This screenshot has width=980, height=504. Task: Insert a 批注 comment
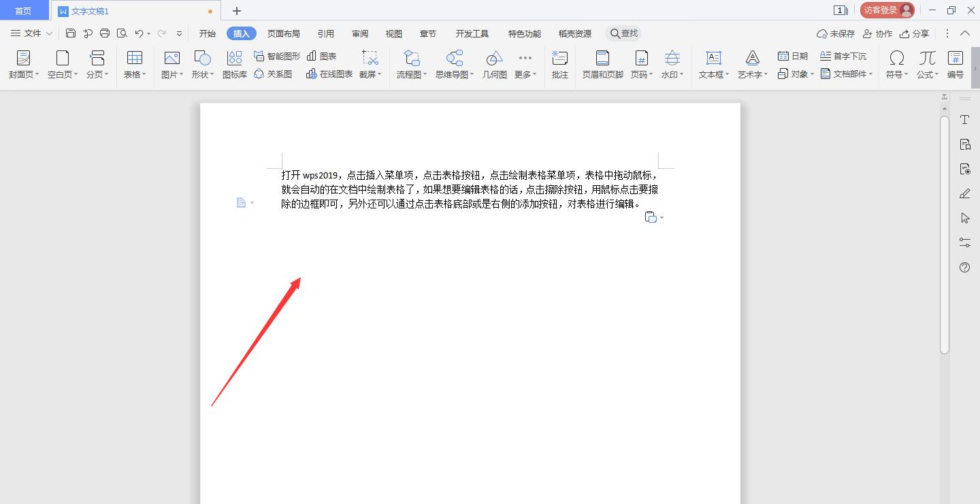tap(559, 65)
